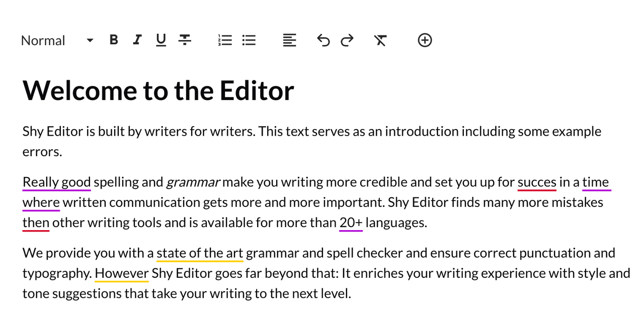Insert a numbered list
This screenshot has width=644, height=320.
coord(225,40)
